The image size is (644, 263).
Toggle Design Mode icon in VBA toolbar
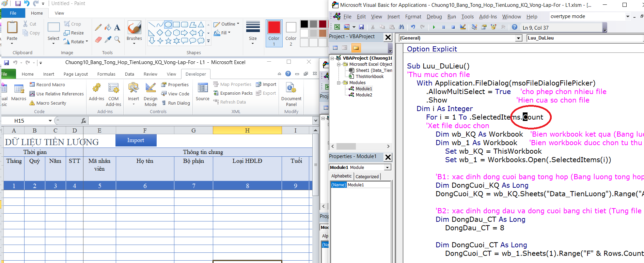[463, 27]
